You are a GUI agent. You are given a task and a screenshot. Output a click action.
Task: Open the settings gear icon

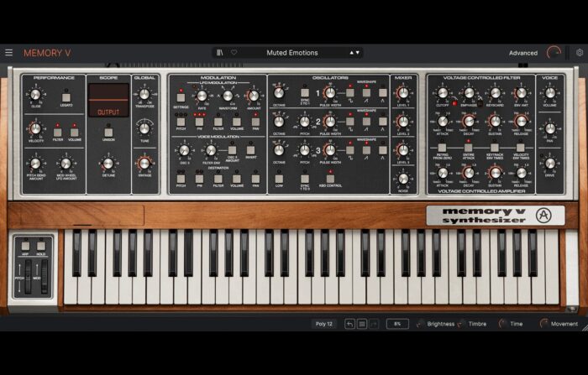pos(580,53)
